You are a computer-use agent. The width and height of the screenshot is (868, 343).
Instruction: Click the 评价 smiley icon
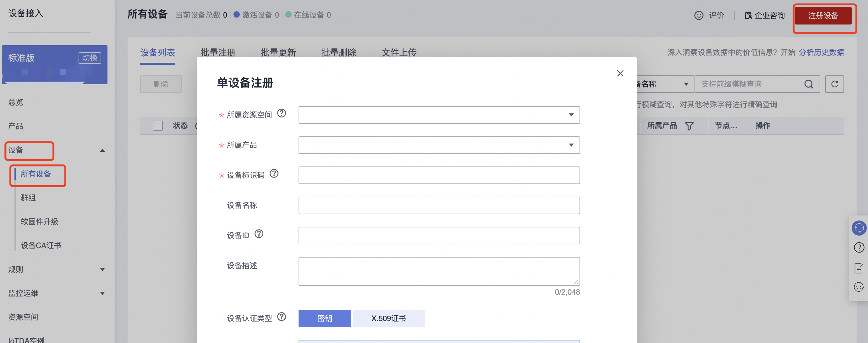[699, 15]
